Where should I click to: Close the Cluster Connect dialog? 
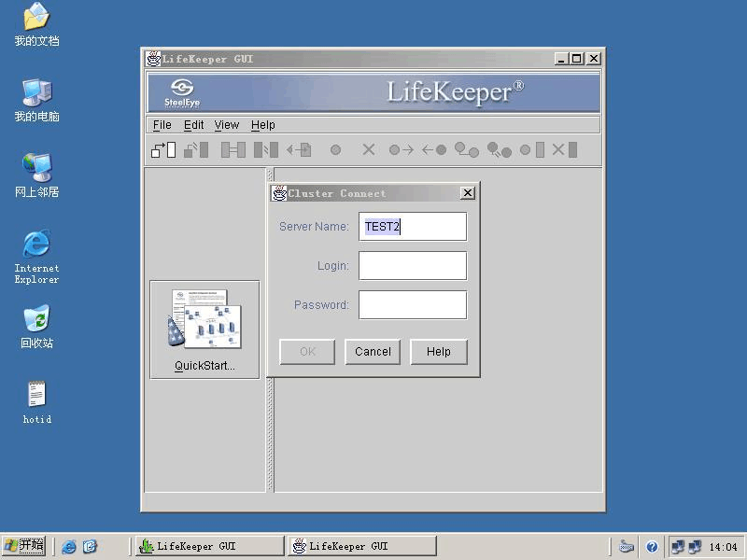(468, 193)
